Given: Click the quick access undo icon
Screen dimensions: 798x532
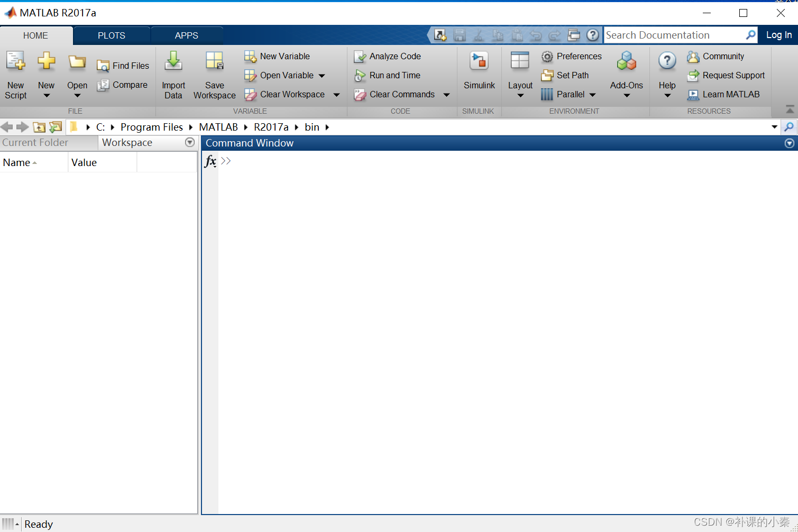Looking at the screenshot, I should coord(536,35).
